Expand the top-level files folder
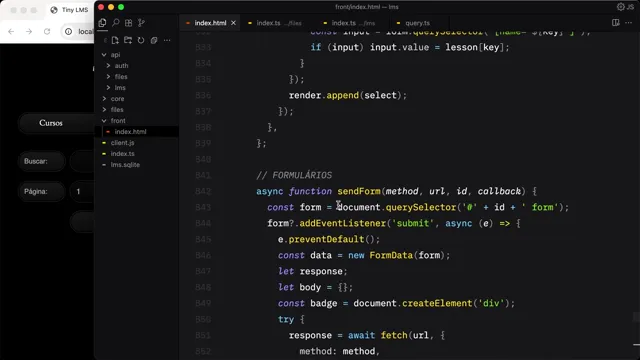This screenshot has width=640, height=360. [x=104, y=109]
